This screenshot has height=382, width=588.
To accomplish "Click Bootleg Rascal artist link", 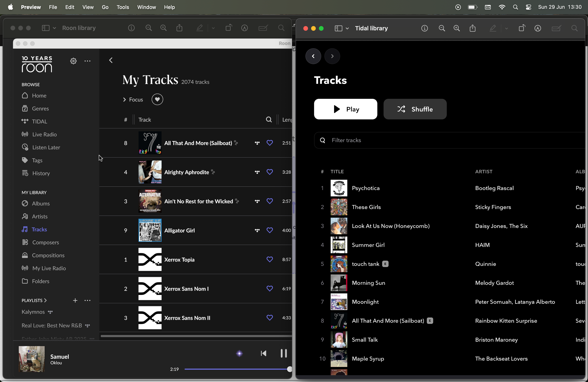I will 494,188.
